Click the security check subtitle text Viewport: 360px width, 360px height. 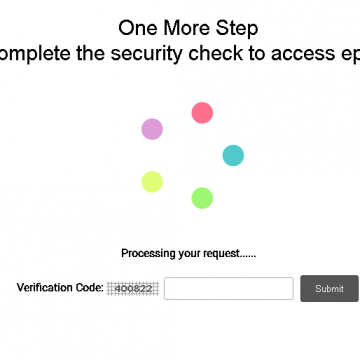tap(180, 53)
